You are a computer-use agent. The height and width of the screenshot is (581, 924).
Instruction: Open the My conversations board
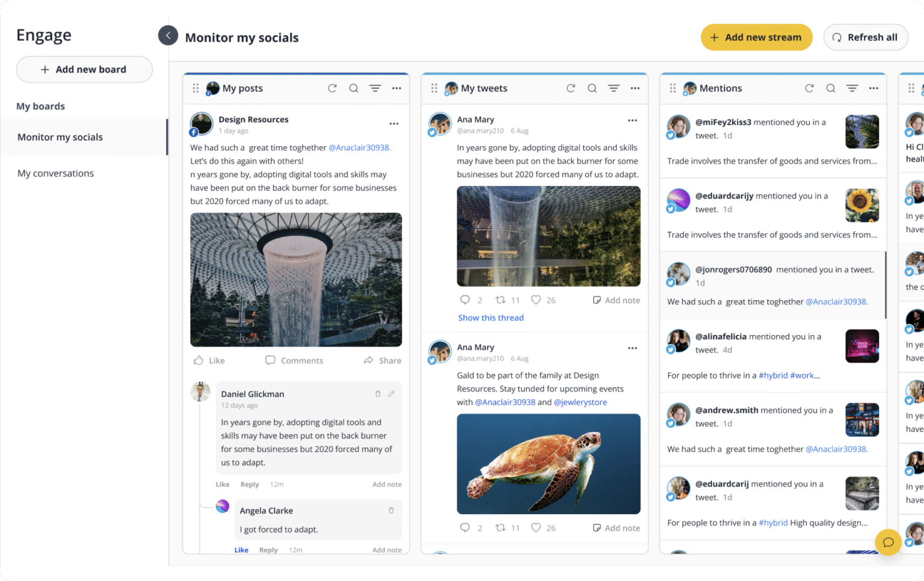56,173
